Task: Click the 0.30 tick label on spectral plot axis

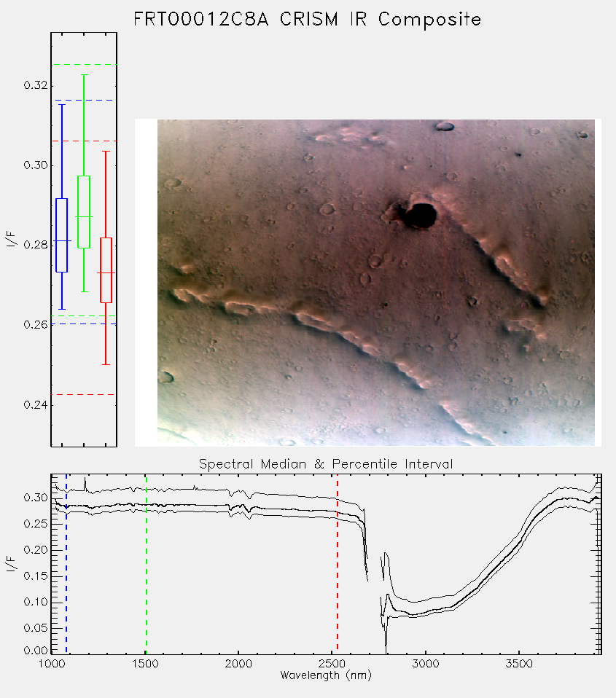Action: coord(36,498)
